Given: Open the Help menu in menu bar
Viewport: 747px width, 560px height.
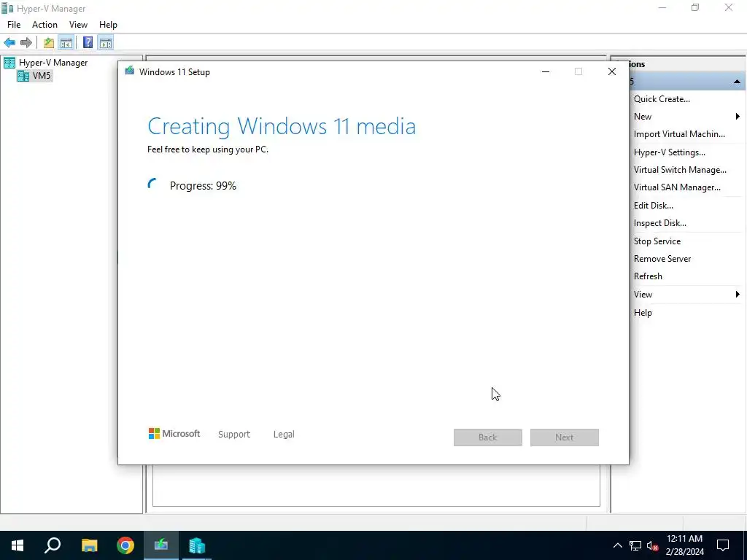Looking at the screenshot, I should (x=108, y=25).
